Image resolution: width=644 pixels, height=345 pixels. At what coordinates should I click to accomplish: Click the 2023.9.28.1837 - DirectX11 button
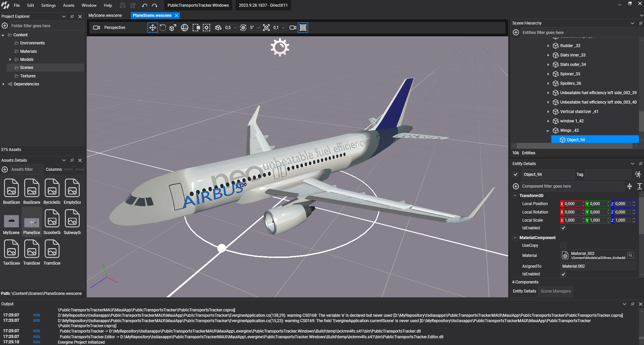pyautogui.click(x=263, y=5)
